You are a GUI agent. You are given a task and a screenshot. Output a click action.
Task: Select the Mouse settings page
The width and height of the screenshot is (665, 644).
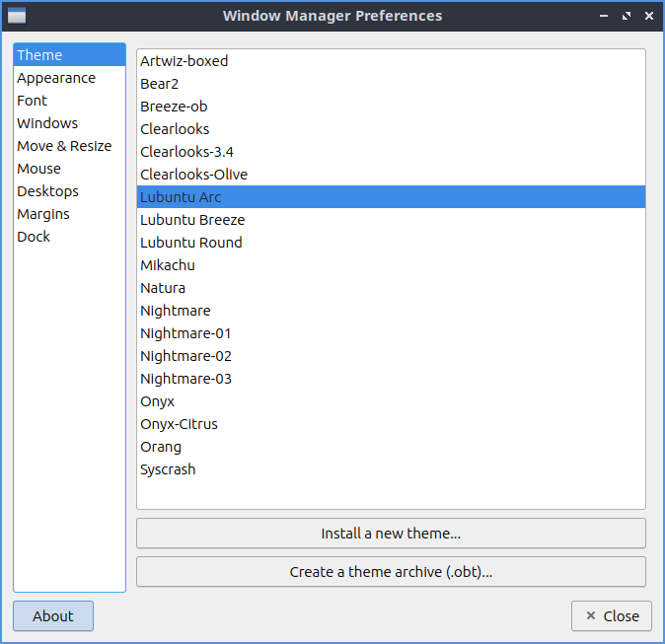[38, 169]
